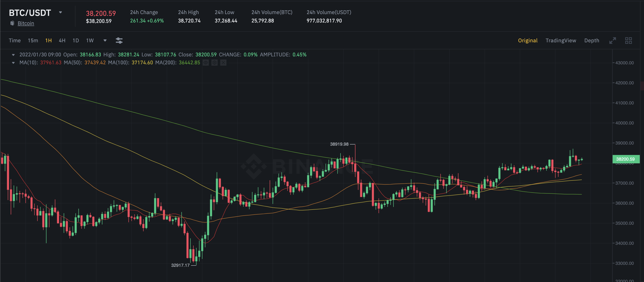Show the Depth chart

(591, 41)
